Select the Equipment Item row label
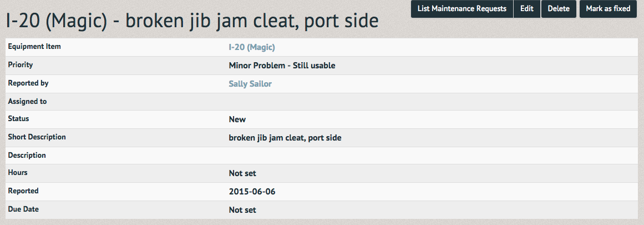 point(34,47)
